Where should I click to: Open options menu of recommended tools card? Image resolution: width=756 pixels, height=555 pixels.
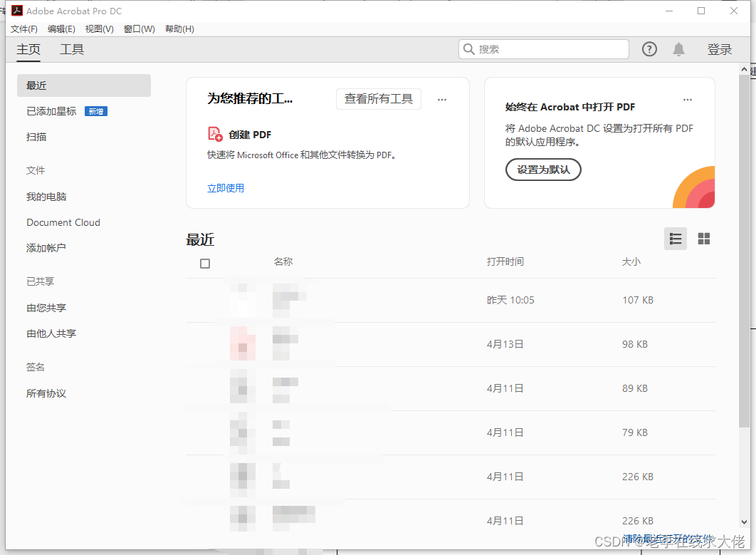coord(441,100)
